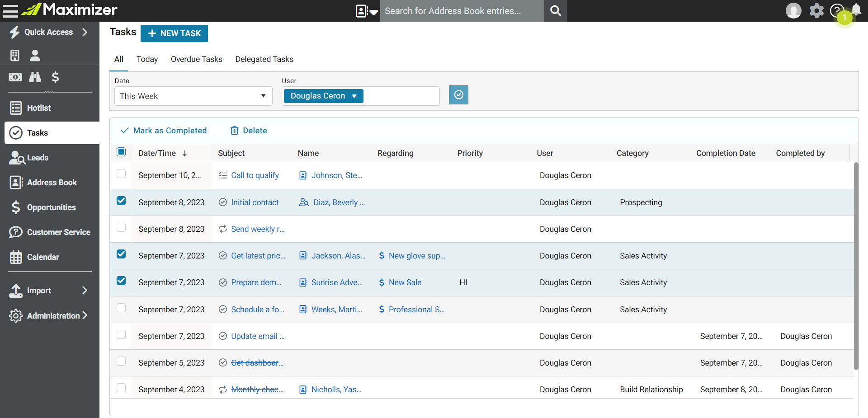Viewport: 868px width, 418px height.
Task: Click the cash bill icon in sidebar
Action: (x=15, y=77)
